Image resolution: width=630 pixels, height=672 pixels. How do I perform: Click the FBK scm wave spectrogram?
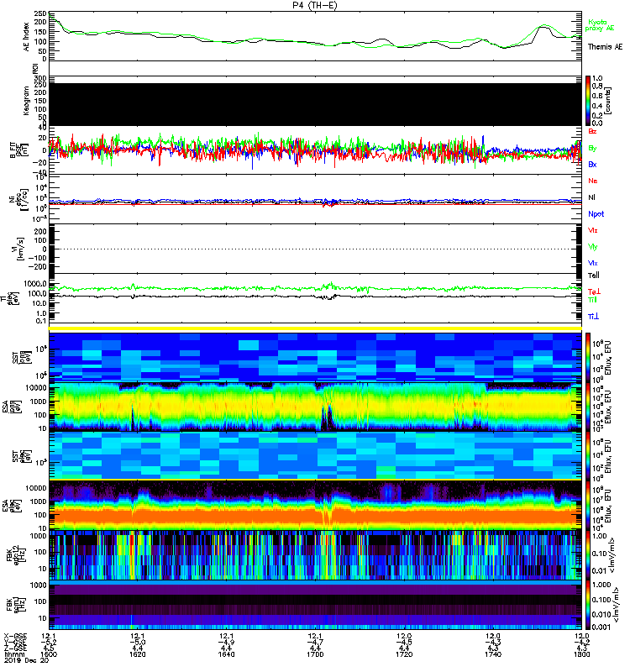[x=315, y=605]
